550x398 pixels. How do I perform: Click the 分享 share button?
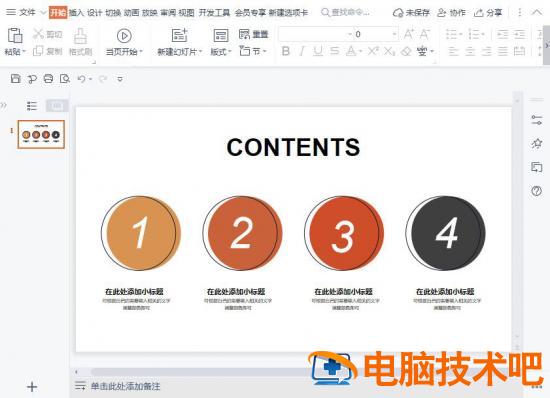tap(488, 13)
